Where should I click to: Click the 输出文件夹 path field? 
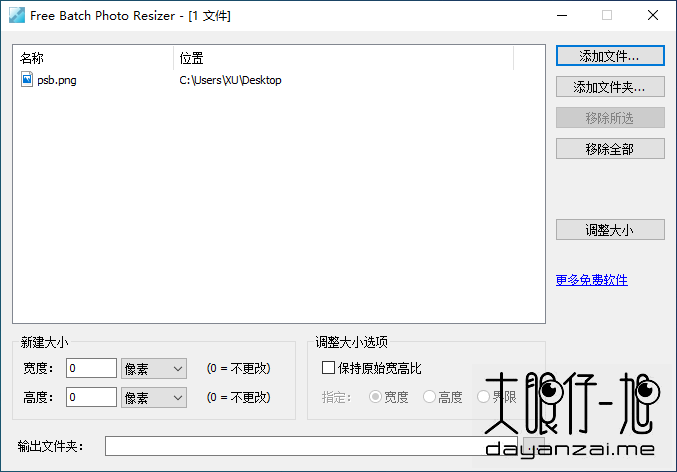[x=311, y=446]
